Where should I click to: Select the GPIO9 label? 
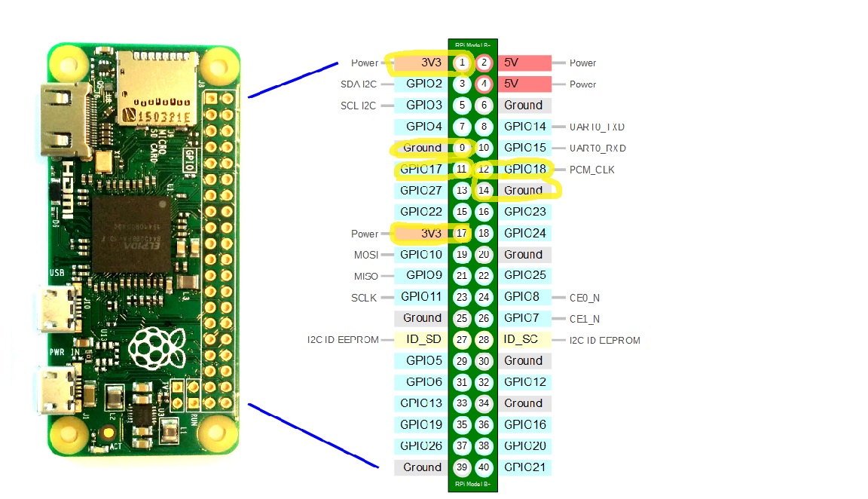(420, 275)
